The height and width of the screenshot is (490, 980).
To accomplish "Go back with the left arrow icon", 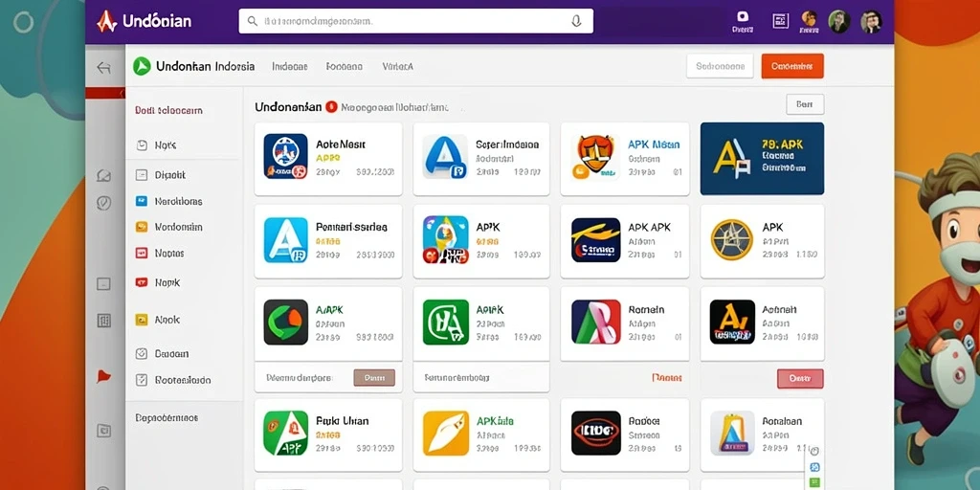I will point(103,68).
